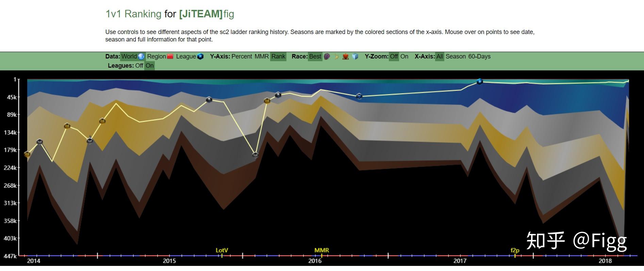Switch data to Region (China flag)
644x271 pixels.
(160, 56)
